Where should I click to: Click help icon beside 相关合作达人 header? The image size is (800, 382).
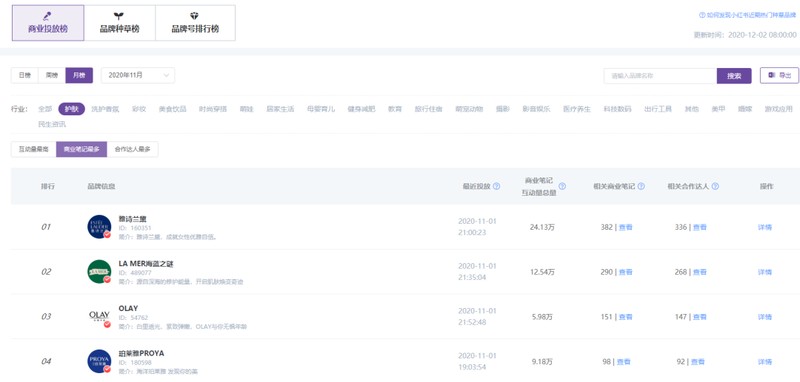(715, 186)
